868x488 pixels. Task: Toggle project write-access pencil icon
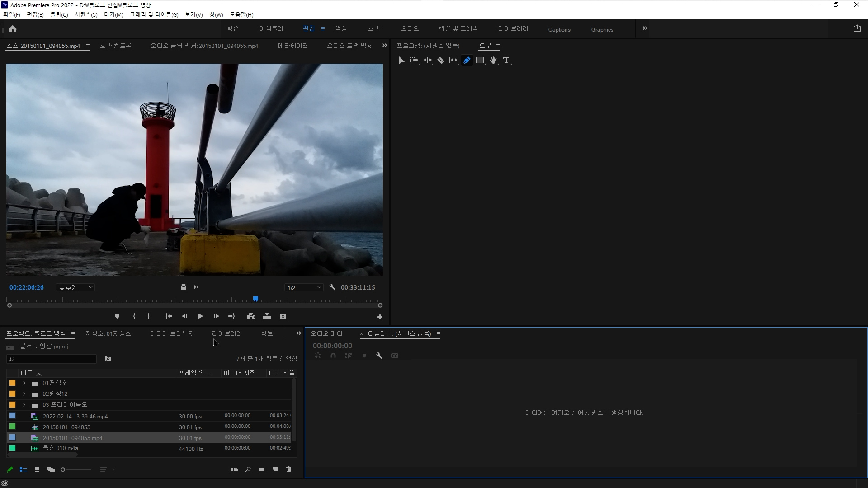[10, 469]
